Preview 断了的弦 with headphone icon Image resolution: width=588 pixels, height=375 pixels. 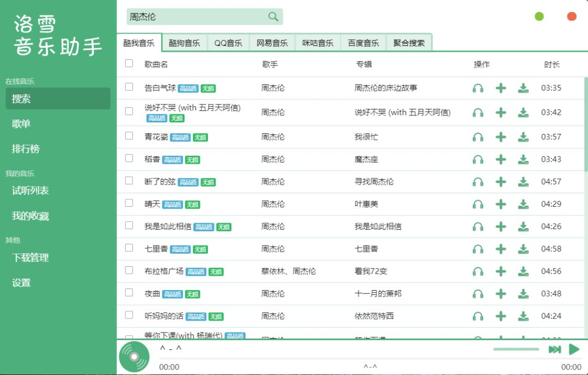point(478,182)
